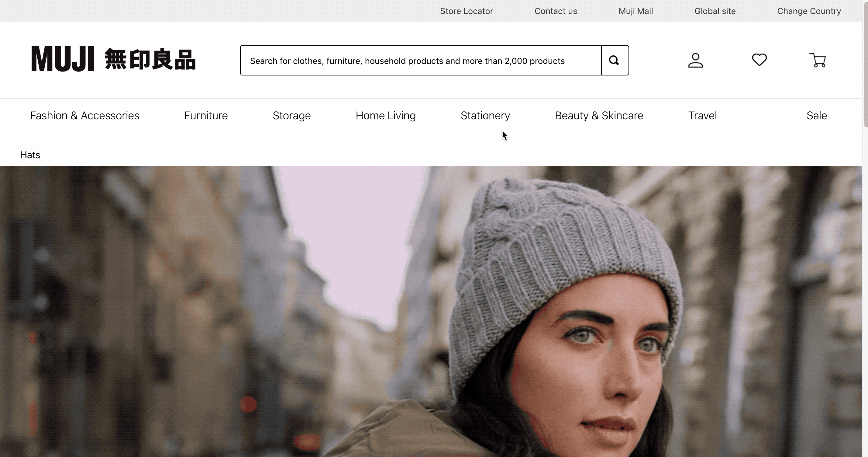Open the Furniture menu
The height and width of the screenshot is (457, 868).
[x=206, y=116]
